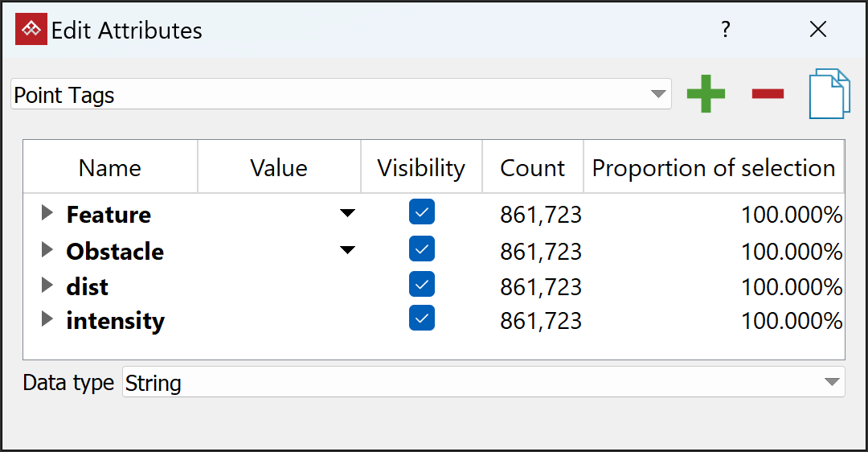Expand the Obstacle tree row
Screen dimensions: 868x452
47,250
